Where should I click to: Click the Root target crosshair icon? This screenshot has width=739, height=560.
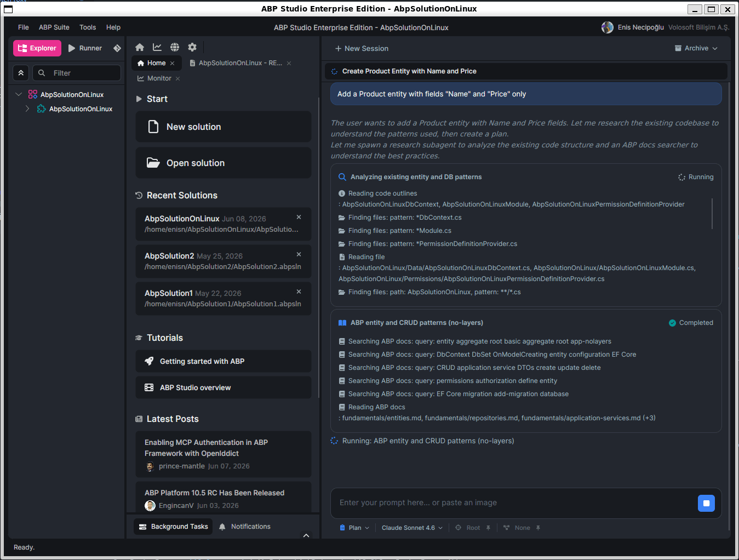tap(458, 528)
